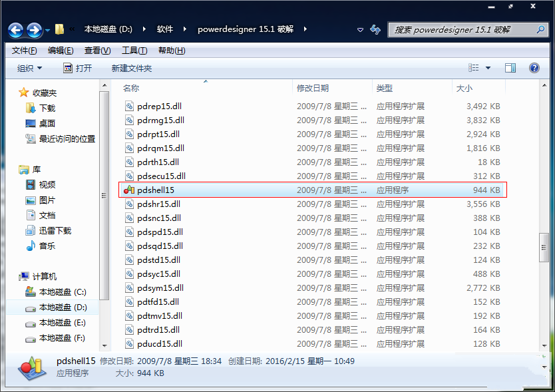Sort by 名称 column header
The width and height of the screenshot is (555, 392).
pos(131,88)
